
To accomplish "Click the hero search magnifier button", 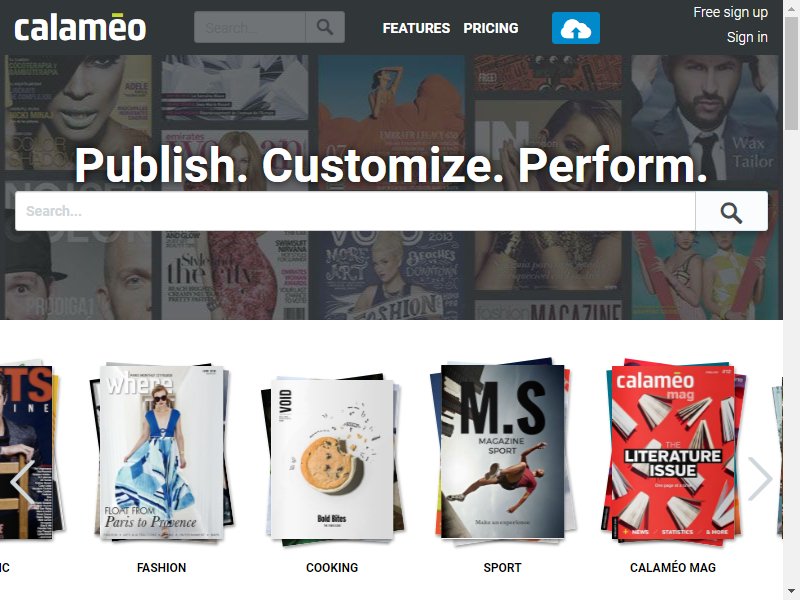I will point(731,211).
